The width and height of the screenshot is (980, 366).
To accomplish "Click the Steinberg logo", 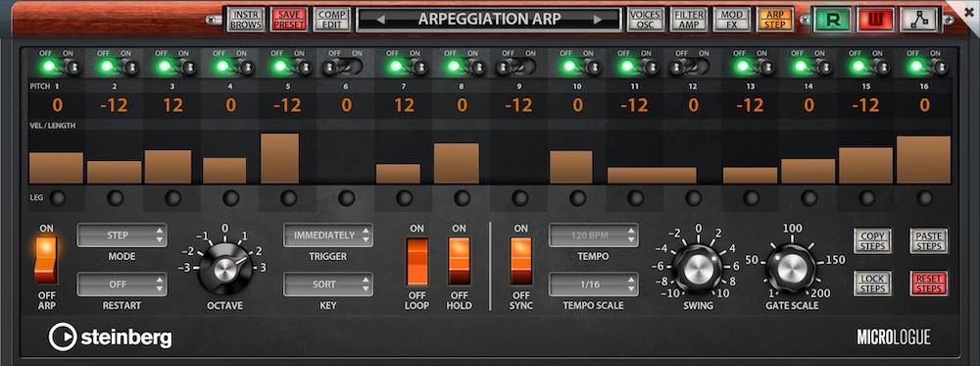I will click(x=110, y=338).
